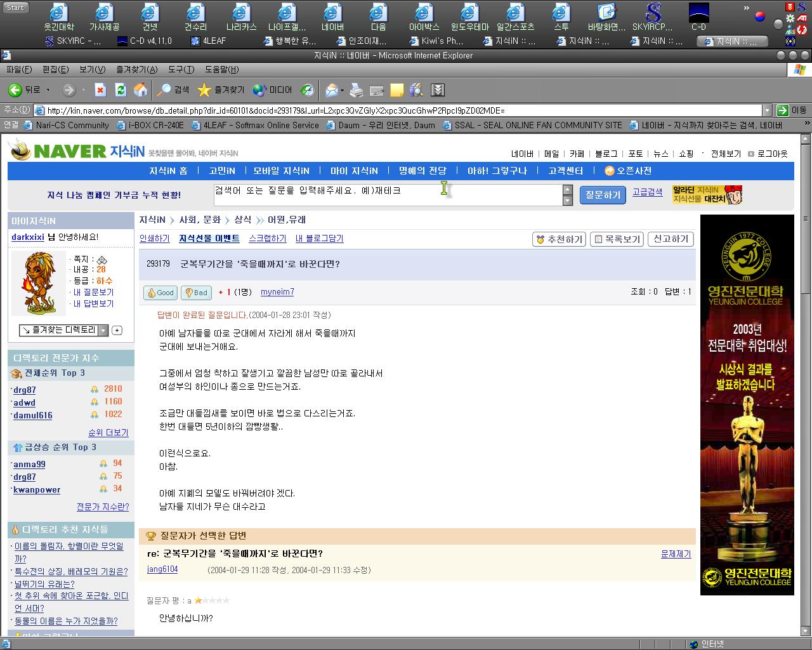Open the 웃긴대학 desktop shortcut

click(58, 17)
